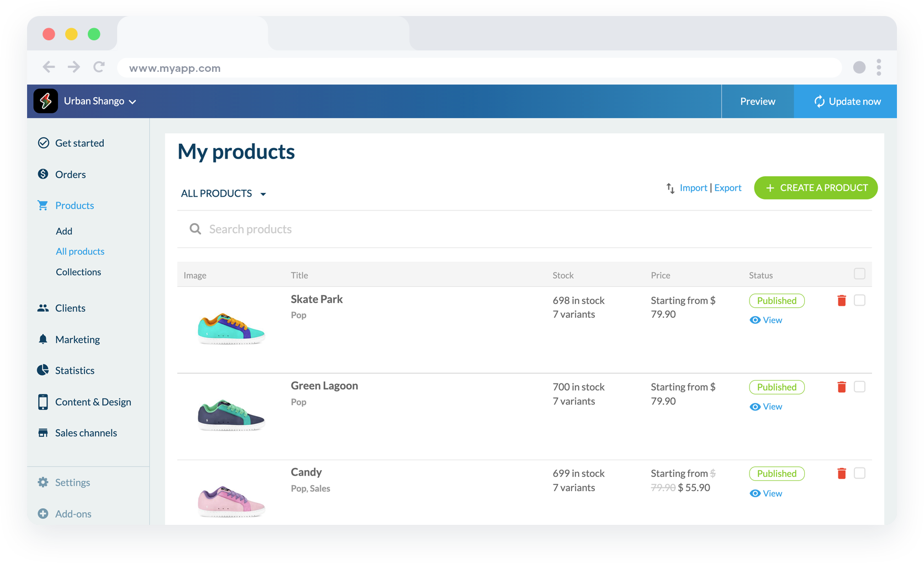Switch to the Collections section
Viewport: 924px width, 563px height.
(x=78, y=271)
